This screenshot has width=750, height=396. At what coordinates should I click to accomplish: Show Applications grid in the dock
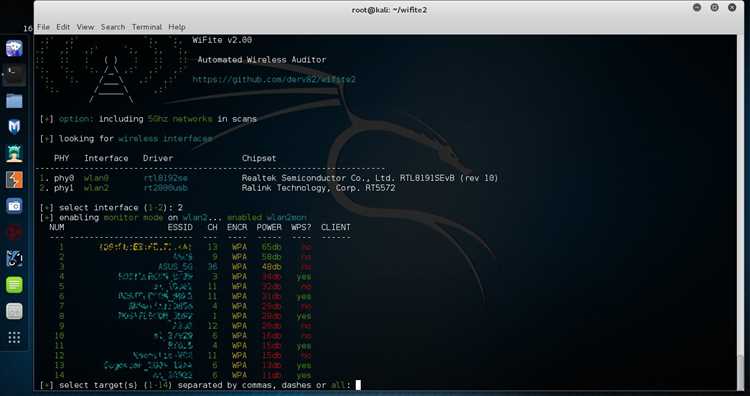(x=14, y=338)
